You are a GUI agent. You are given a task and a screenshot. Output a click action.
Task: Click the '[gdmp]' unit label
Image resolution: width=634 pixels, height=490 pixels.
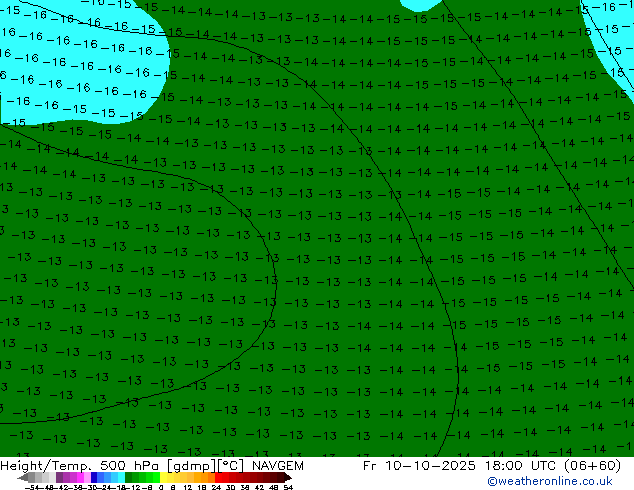click(192, 466)
